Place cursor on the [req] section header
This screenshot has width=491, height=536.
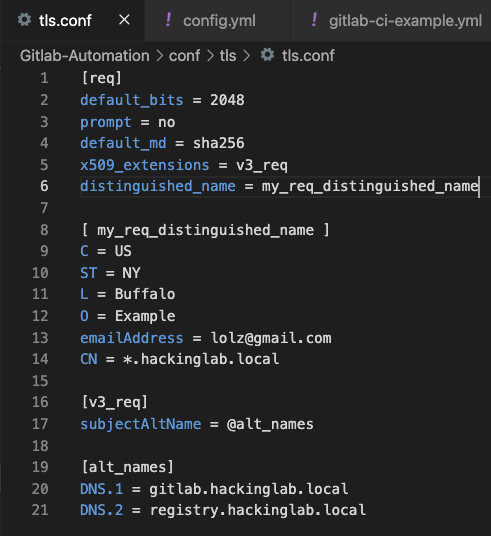(102, 78)
